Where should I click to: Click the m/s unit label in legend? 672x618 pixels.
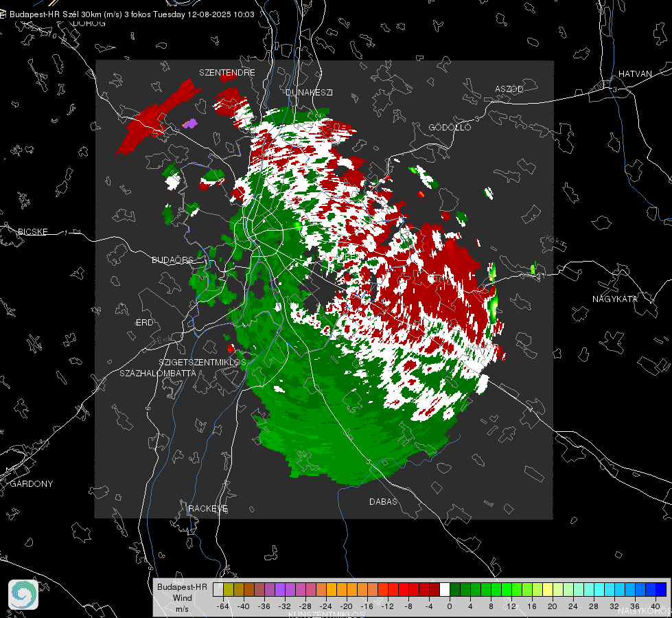click(182, 609)
